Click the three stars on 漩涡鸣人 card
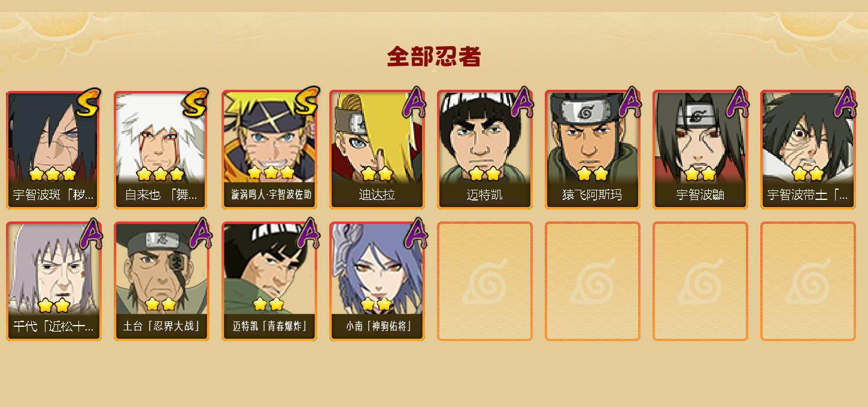This screenshot has height=407, width=868. (271, 172)
